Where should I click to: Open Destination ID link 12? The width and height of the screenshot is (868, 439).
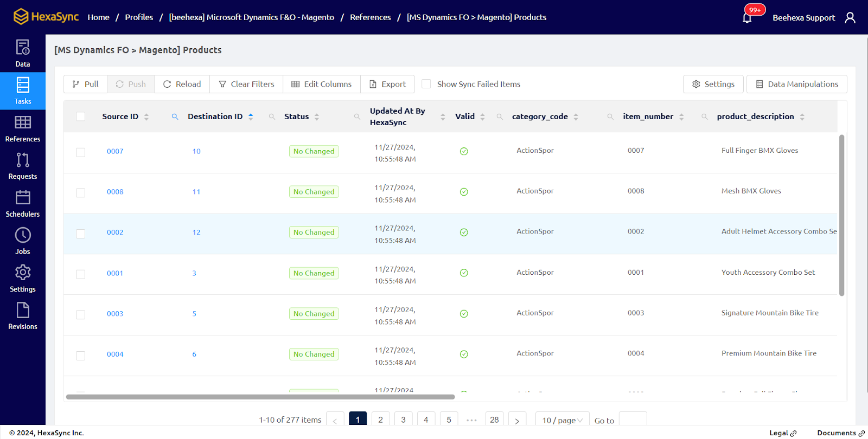[x=196, y=233]
